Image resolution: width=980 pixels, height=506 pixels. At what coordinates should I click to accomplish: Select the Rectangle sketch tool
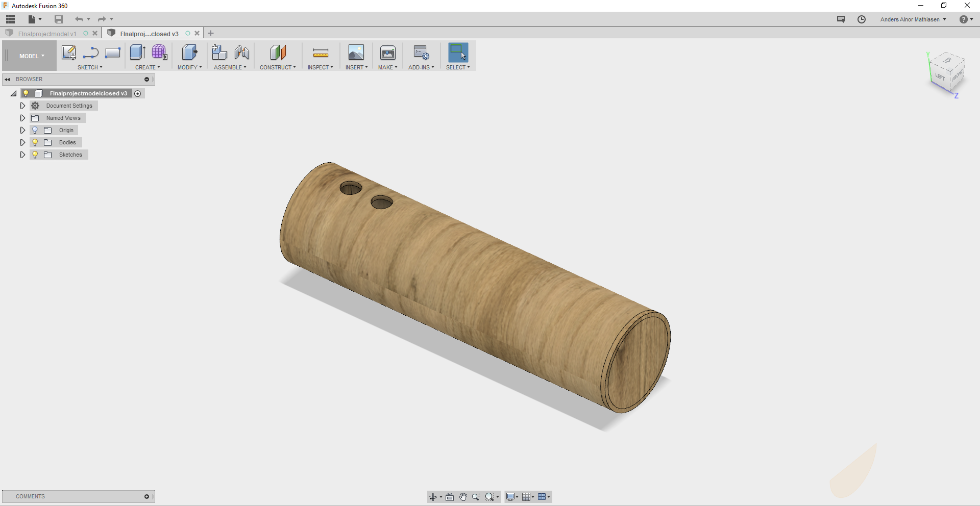(x=113, y=53)
